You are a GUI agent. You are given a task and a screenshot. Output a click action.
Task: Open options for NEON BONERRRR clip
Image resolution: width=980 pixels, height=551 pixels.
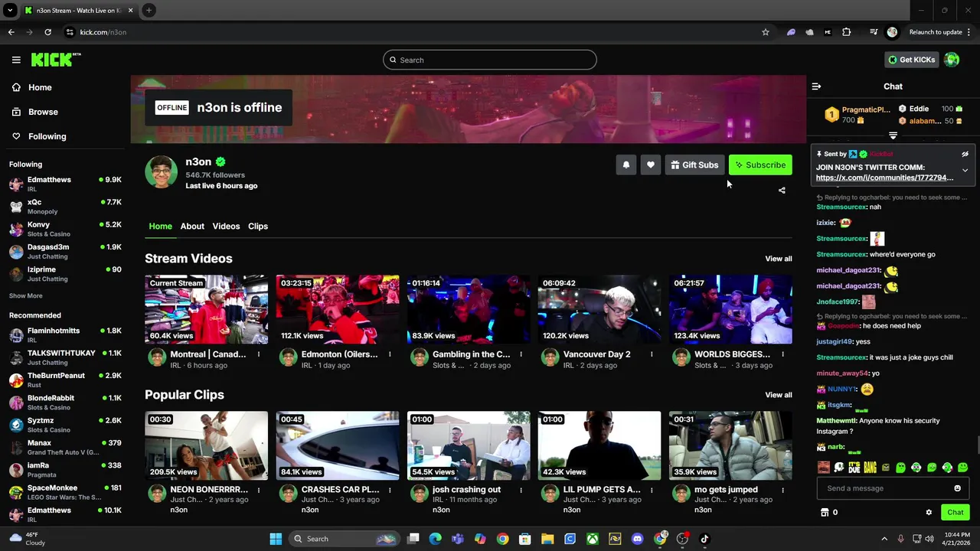(259, 490)
